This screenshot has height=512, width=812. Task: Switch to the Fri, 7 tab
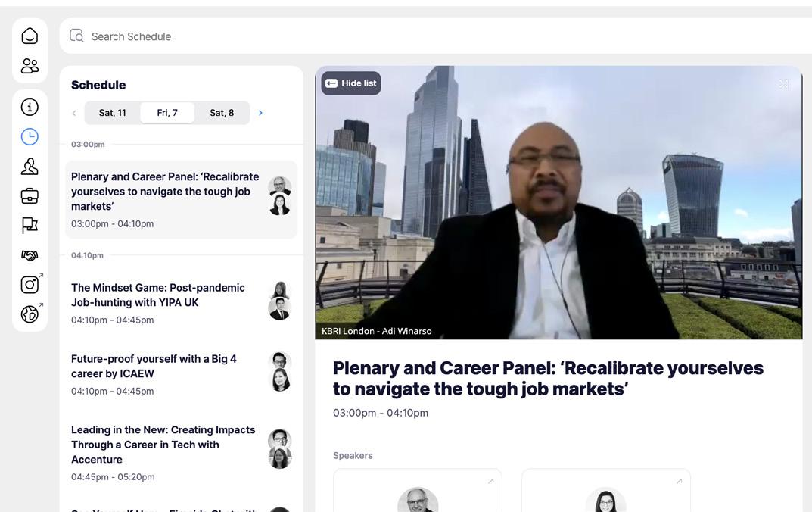[x=167, y=113]
